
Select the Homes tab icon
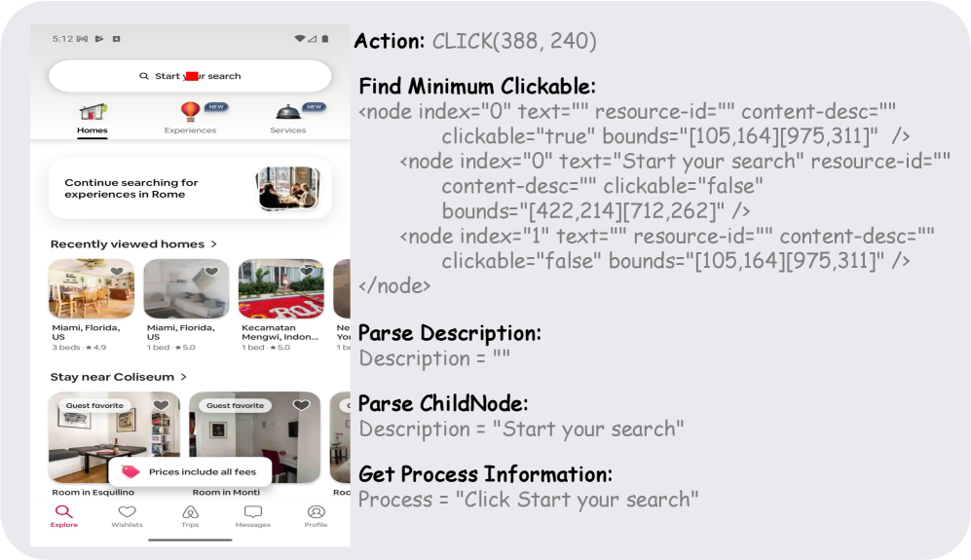click(93, 112)
